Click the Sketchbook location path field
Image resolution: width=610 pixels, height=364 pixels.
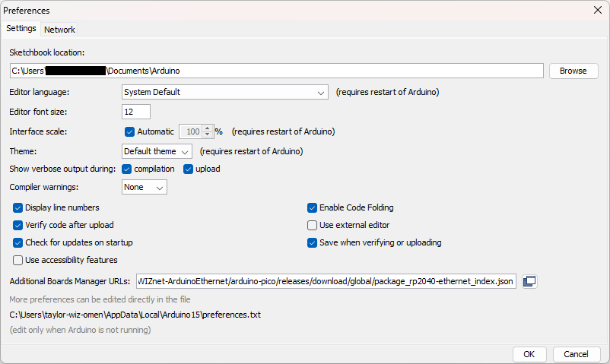(277, 71)
